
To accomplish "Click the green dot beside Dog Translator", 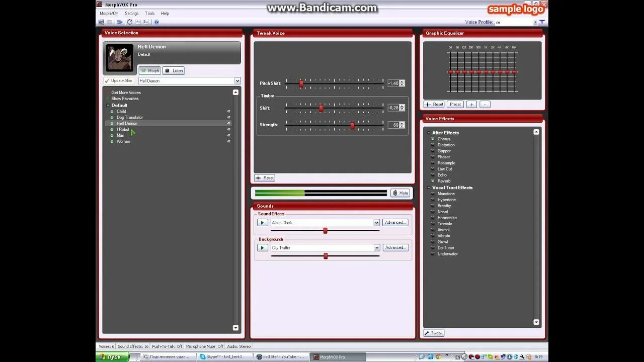I will click(x=112, y=118).
